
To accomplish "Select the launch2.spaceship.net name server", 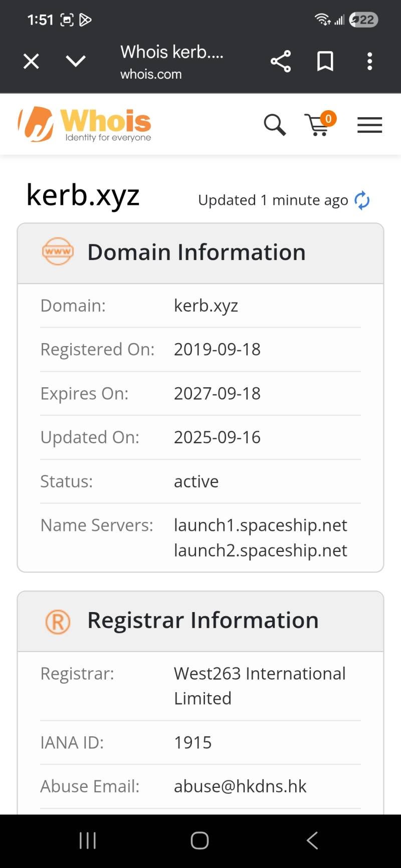I will (x=260, y=550).
